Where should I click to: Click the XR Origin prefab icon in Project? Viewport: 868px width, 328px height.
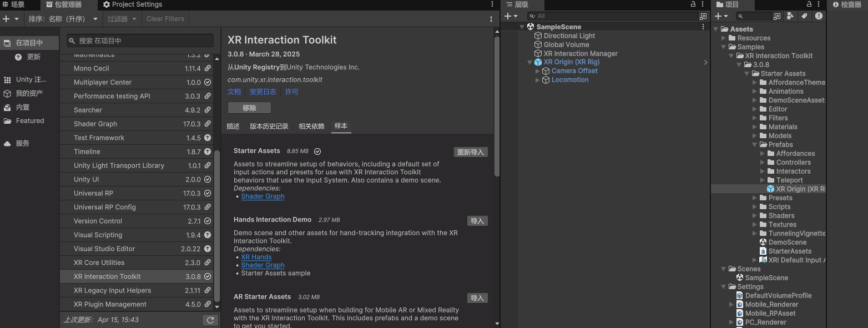coord(771,189)
